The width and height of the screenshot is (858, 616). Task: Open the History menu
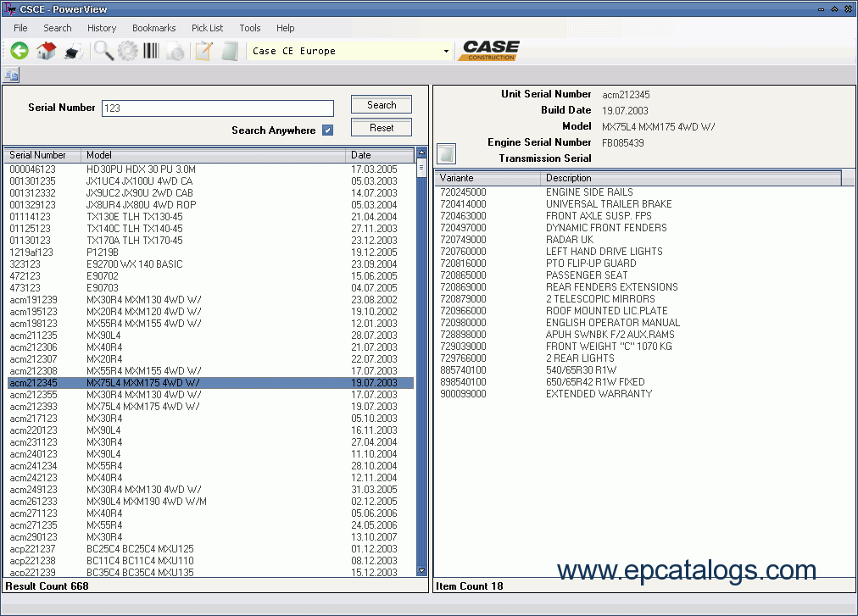point(102,28)
